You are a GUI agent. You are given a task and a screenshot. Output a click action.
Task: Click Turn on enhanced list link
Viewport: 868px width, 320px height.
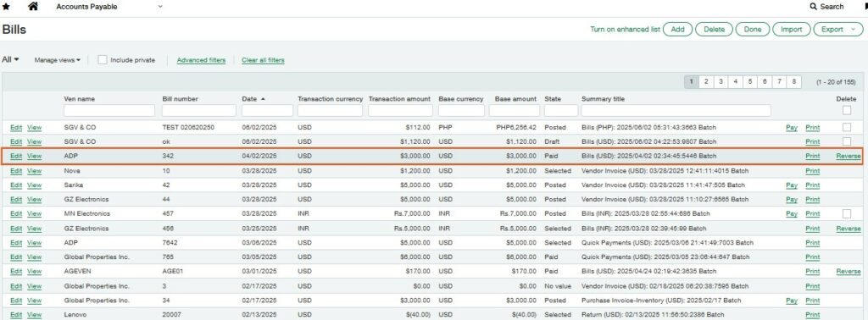point(625,30)
